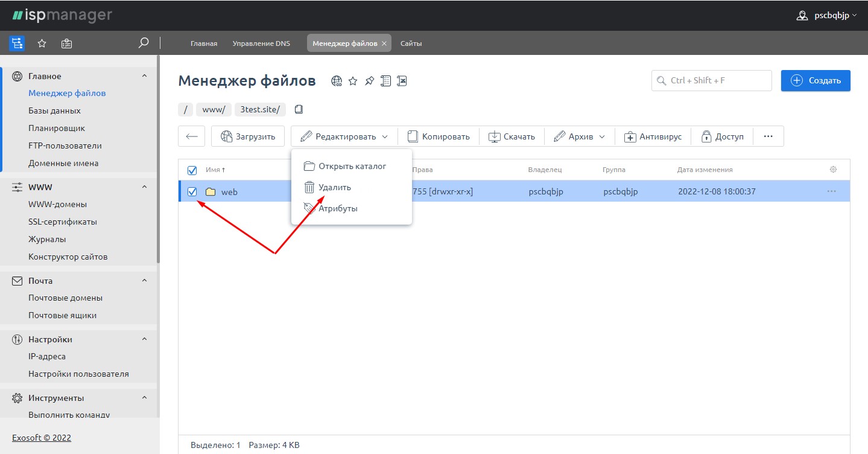Go to 3test.site/ breadcrumb

[260, 110]
